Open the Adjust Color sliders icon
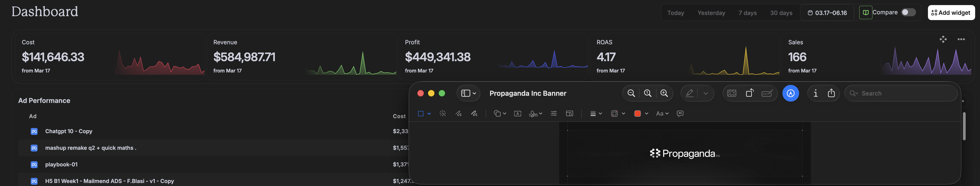Viewport: 980px width, 186px height. click(554, 114)
